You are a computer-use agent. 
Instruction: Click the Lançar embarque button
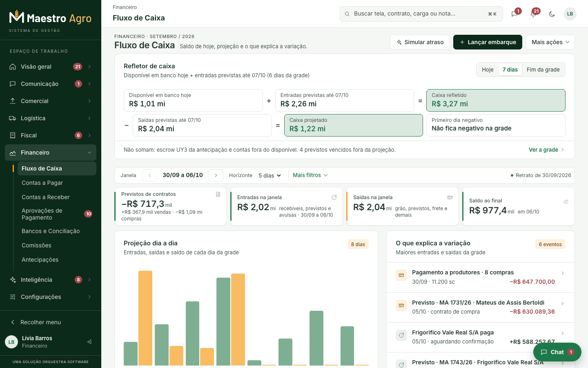pyautogui.click(x=488, y=42)
